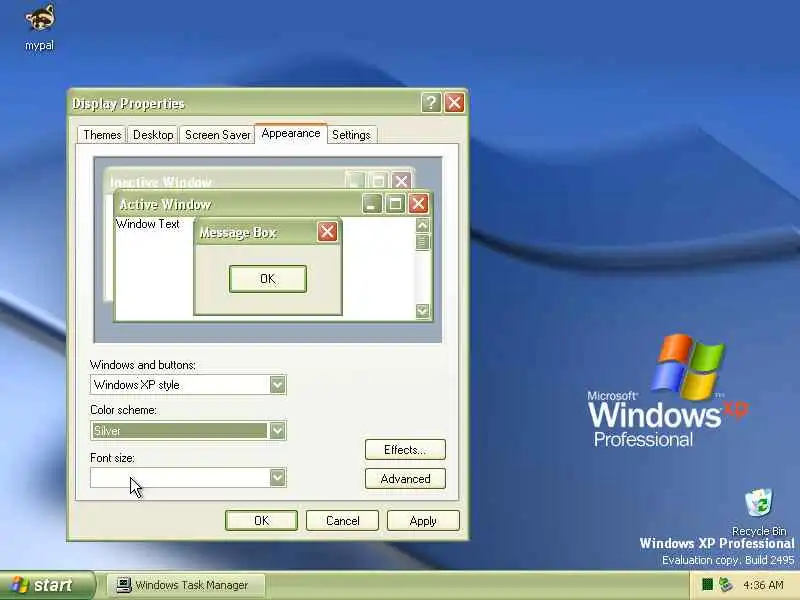Image resolution: width=800 pixels, height=600 pixels.
Task: Click the empty Font size combo box
Action: click(188, 478)
